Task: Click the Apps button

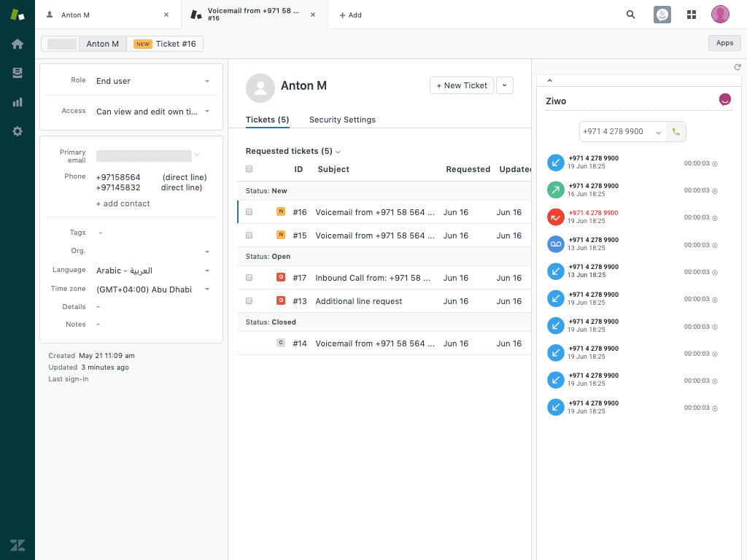Action: (724, 43)
